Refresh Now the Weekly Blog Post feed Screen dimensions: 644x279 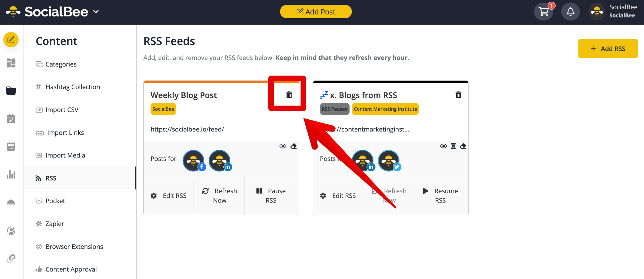click(220, 195)
